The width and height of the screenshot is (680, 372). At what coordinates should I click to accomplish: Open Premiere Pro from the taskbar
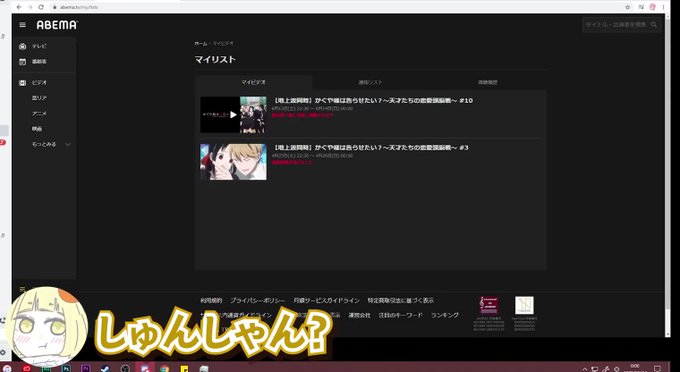[x=85, y=368]
